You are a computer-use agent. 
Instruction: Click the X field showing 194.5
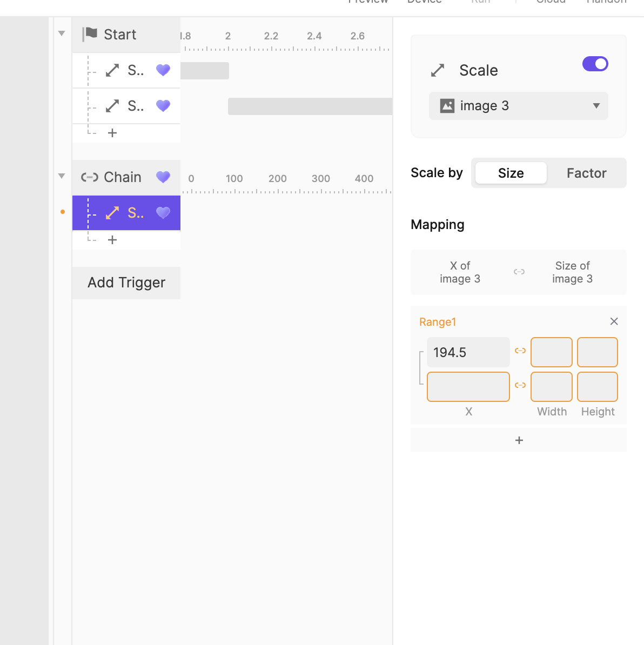pyautogui.click(x=468, y=352)
